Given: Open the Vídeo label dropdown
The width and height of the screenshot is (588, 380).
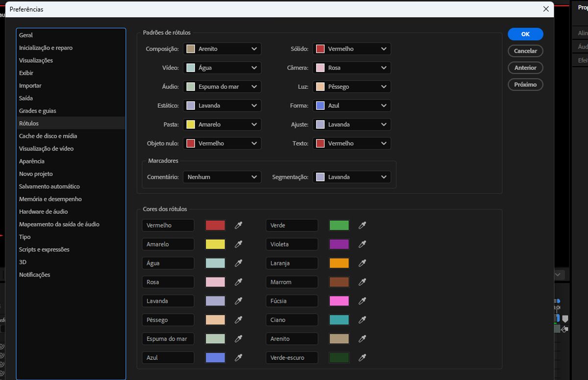Looking at the screenshot, I should pyautogui.click(x=222, y=68).
